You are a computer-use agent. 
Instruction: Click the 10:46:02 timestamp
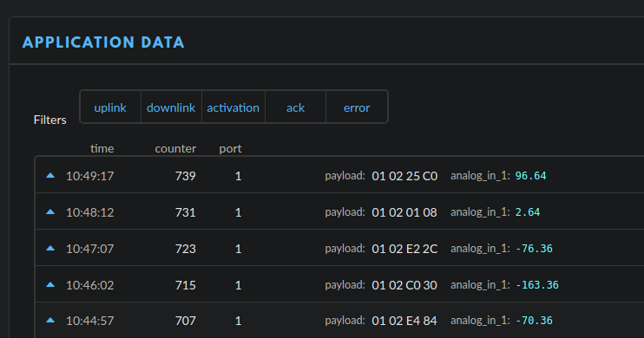pyautogui.click(x=90, y=285)
